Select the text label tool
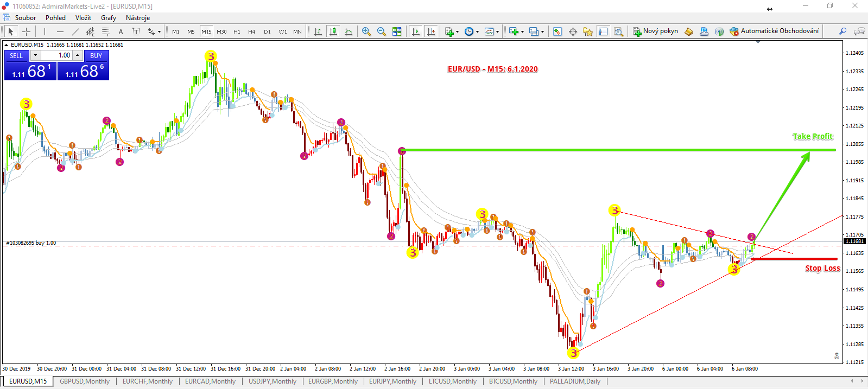The width and height of the screenshot is (868, 389). coord(136,31)
